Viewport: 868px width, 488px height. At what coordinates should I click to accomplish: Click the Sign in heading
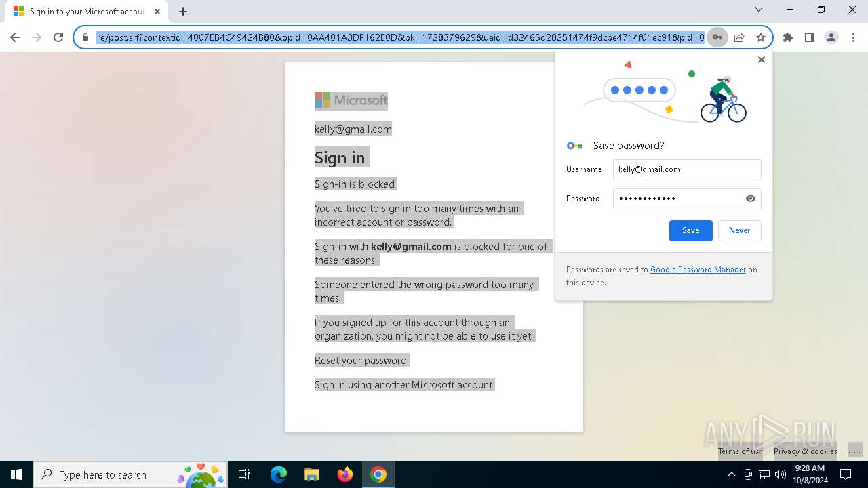(340, 158)
